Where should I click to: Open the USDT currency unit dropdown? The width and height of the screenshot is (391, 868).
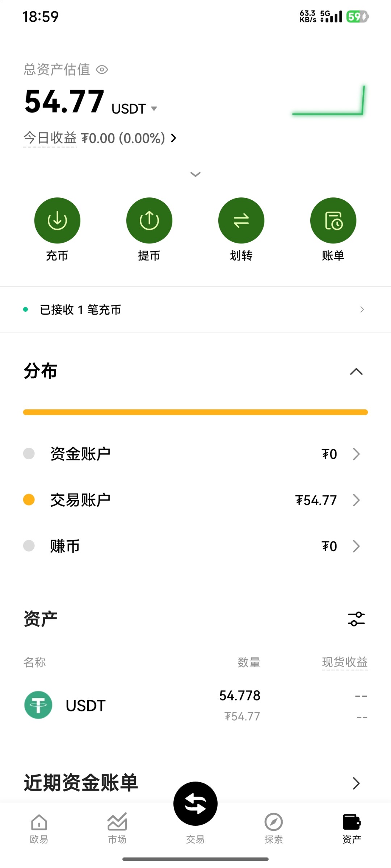point(154,109)
